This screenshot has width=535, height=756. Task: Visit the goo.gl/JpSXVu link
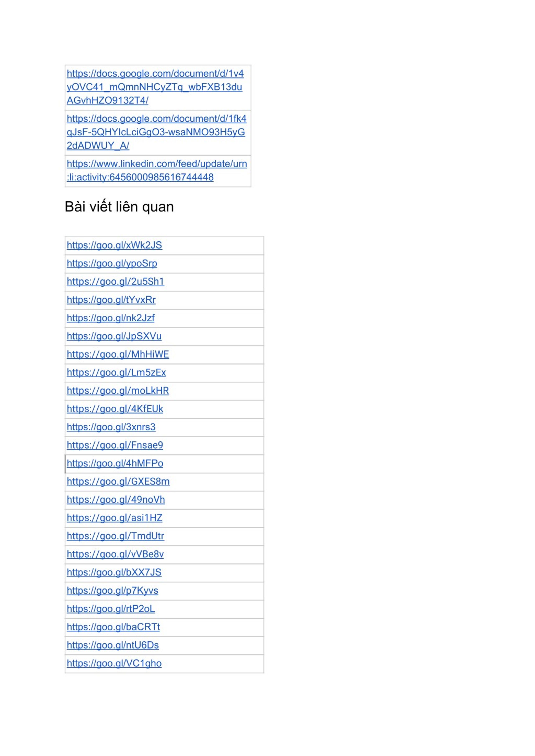coord(114,336)
